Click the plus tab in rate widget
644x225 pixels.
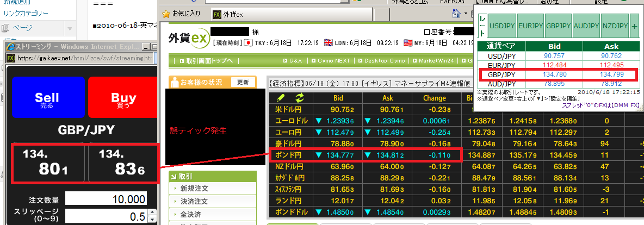pyautogui.click(x=634, y=25)
